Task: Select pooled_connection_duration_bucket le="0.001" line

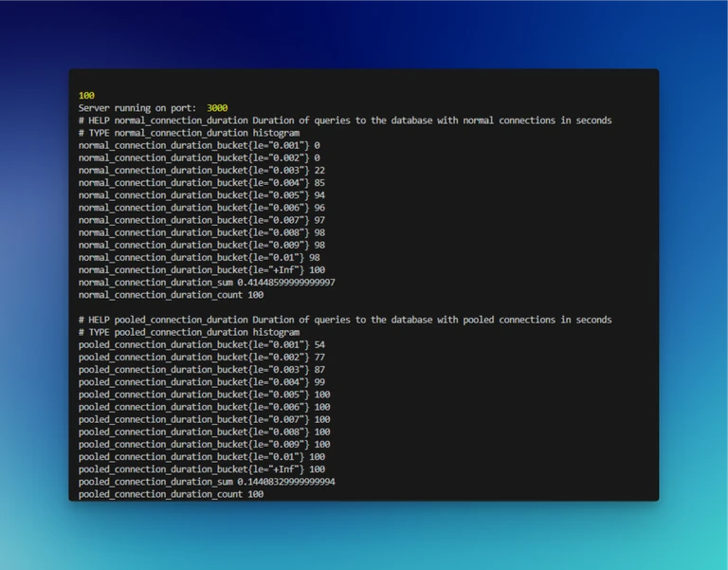Action: coord(202,345)
